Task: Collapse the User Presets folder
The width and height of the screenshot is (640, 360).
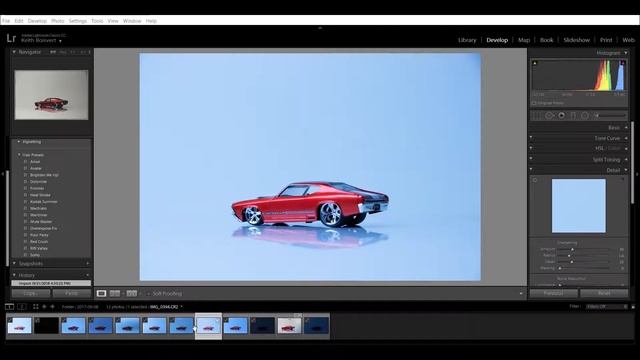Action: point(19,155)
